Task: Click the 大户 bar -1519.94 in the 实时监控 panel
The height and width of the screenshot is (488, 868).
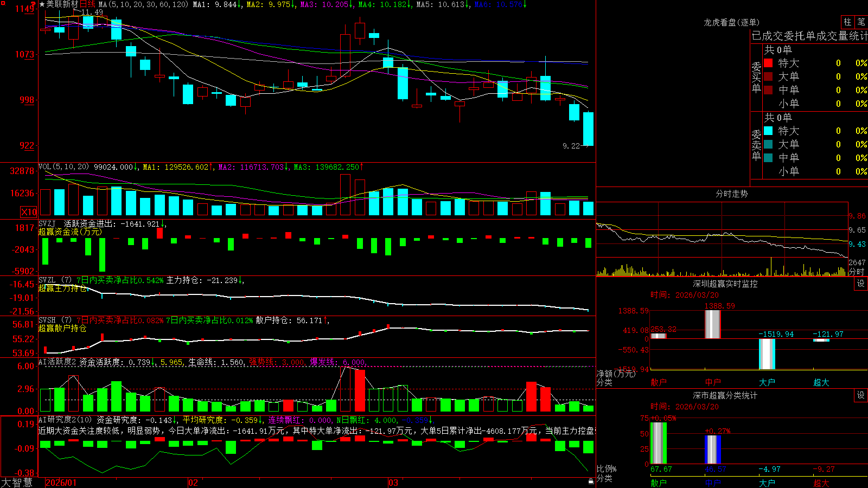Action: click(x=767, y=354)
